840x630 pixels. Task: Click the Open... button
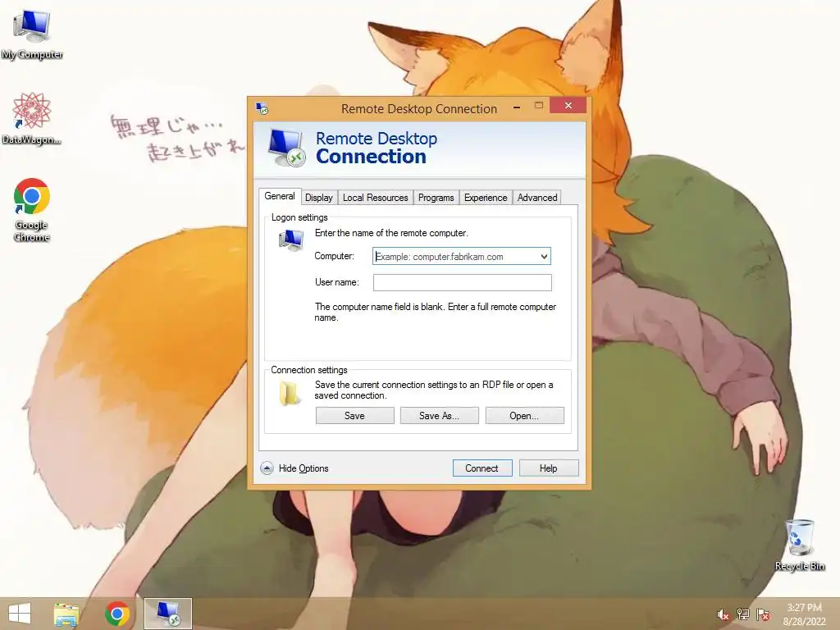(x=524, y=416)
